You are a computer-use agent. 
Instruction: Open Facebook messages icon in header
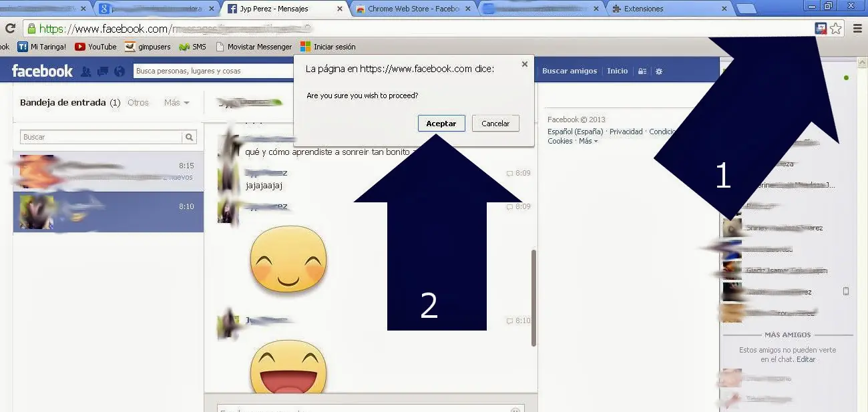tap(103, 71)
